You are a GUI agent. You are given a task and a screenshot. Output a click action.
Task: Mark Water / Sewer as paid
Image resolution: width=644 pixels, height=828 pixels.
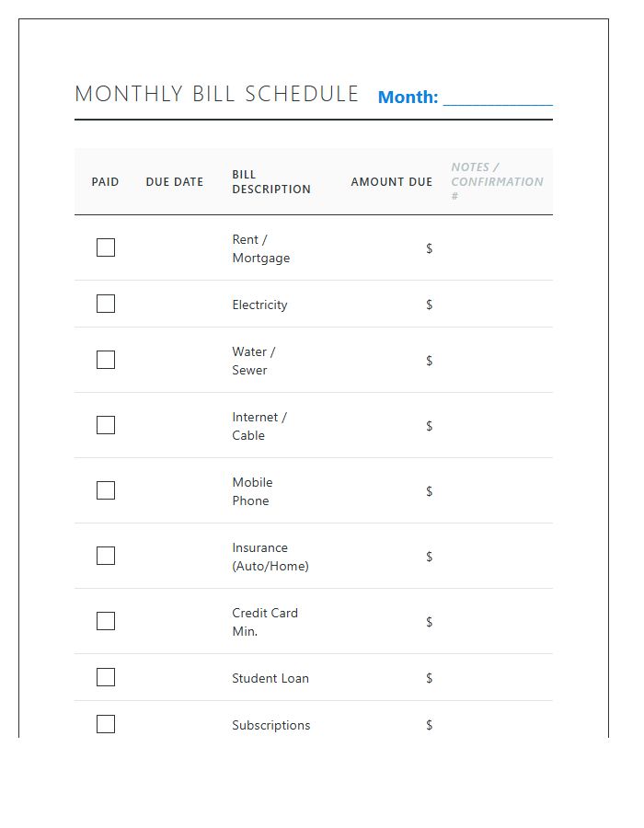(106, 360)
